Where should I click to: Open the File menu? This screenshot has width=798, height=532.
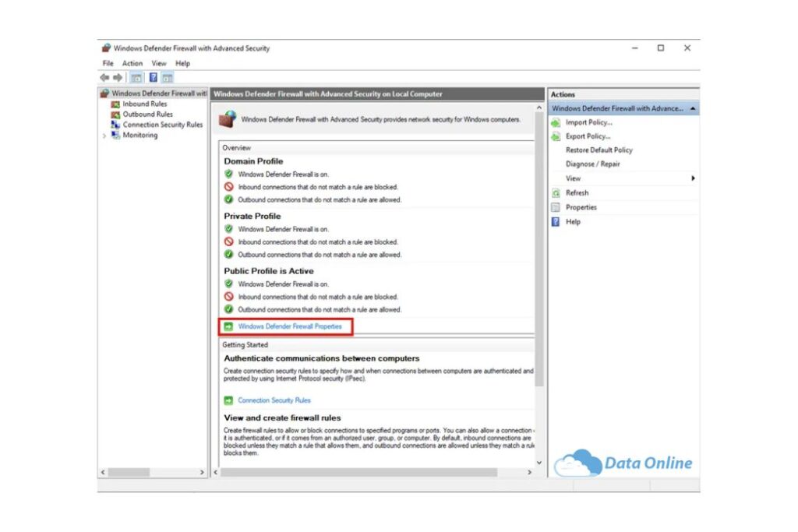[x=108, y=64]
